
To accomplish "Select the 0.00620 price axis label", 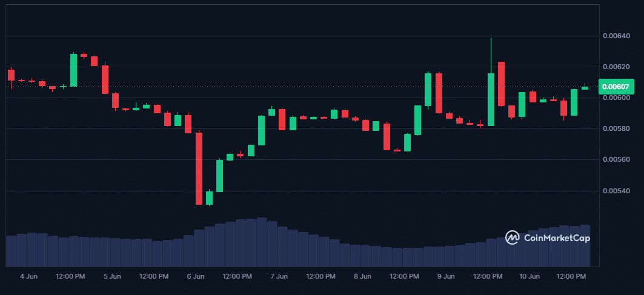I will coord(615,67).
